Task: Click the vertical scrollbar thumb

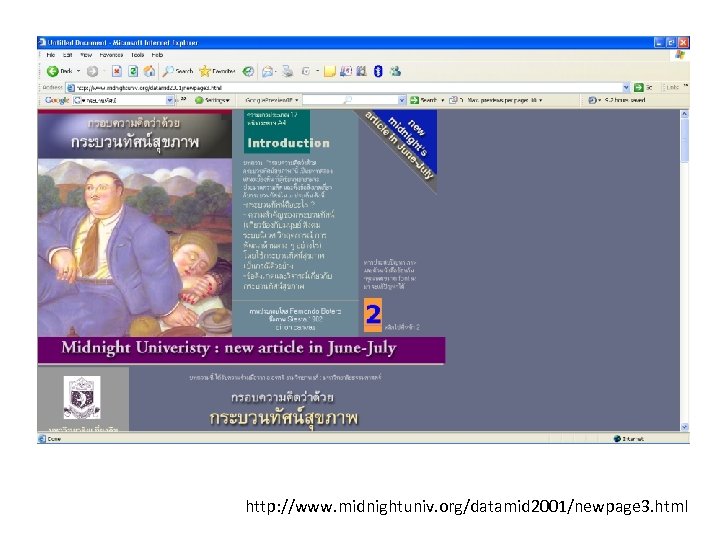Action: pyautogui.click(x=684, y=140)
